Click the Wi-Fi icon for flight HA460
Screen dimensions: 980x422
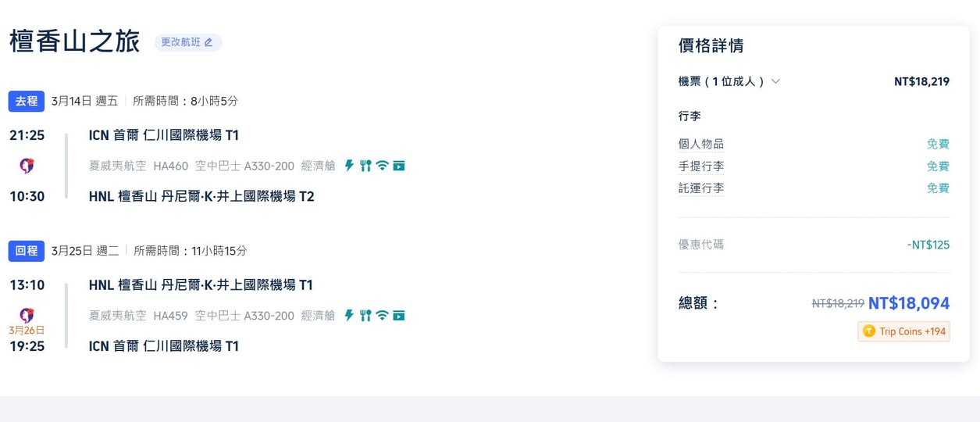point(382,166)
